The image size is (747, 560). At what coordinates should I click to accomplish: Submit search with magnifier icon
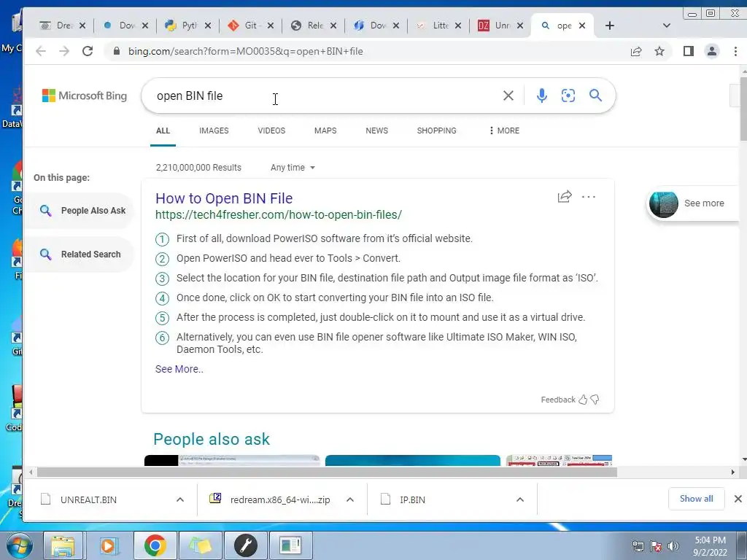[595, 96]
